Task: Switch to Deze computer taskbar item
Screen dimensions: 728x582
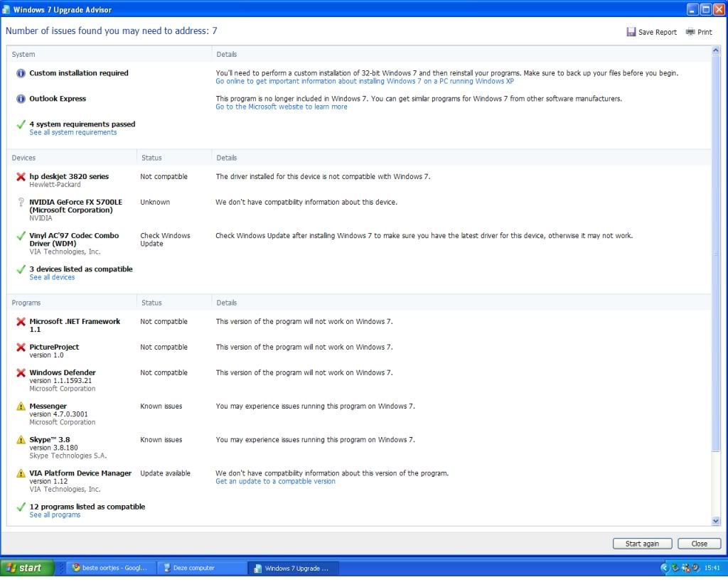Action: coord(202,568)
